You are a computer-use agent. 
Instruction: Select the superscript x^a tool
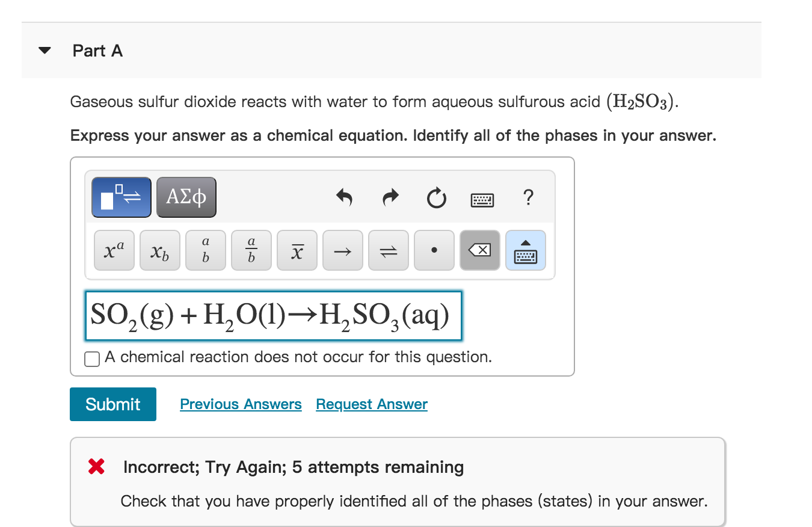[x=114, y=250]
